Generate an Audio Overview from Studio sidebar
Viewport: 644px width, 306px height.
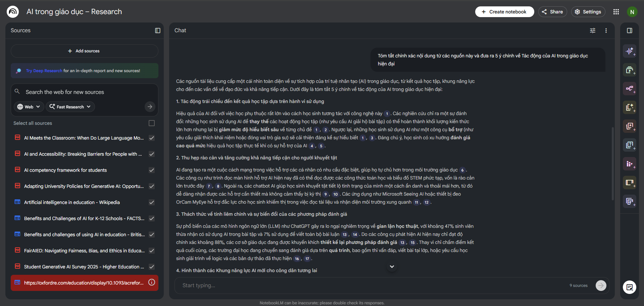coord(629,51)
